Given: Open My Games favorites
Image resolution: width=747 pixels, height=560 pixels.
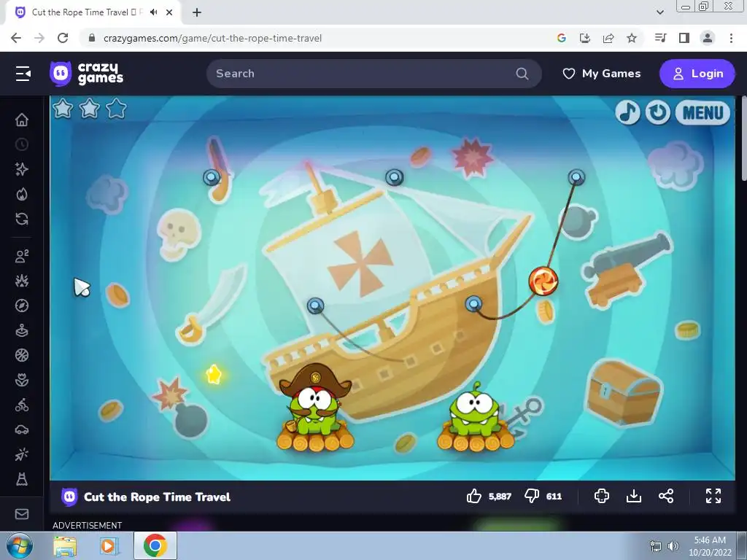Looking at the screenshot, I should 602,74.
